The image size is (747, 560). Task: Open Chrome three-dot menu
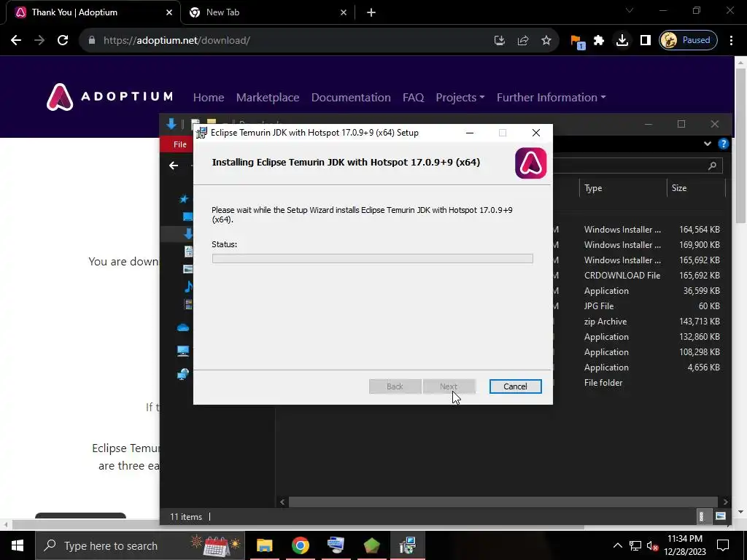tap(731, 40)
